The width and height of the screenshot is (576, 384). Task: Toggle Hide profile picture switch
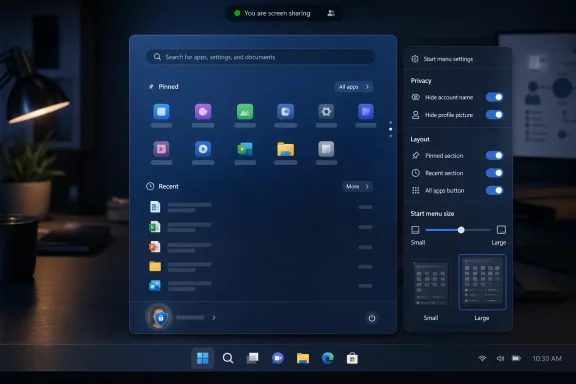494,115
